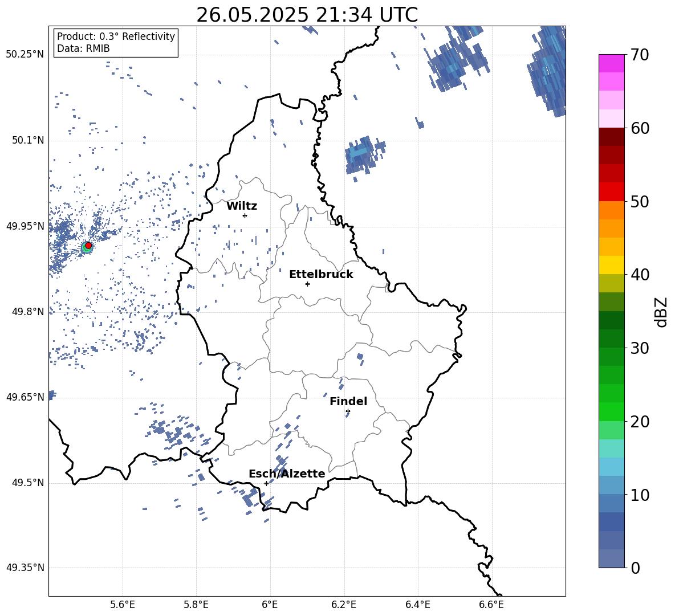Click the plot title 26.05.2025 21:34 UTC
The width and height of the screenshot is (675, 616).
point(307,15)
